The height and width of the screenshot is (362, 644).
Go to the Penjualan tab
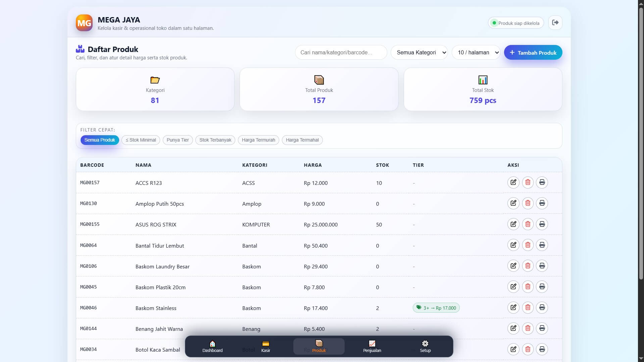(x=372, y=346)
